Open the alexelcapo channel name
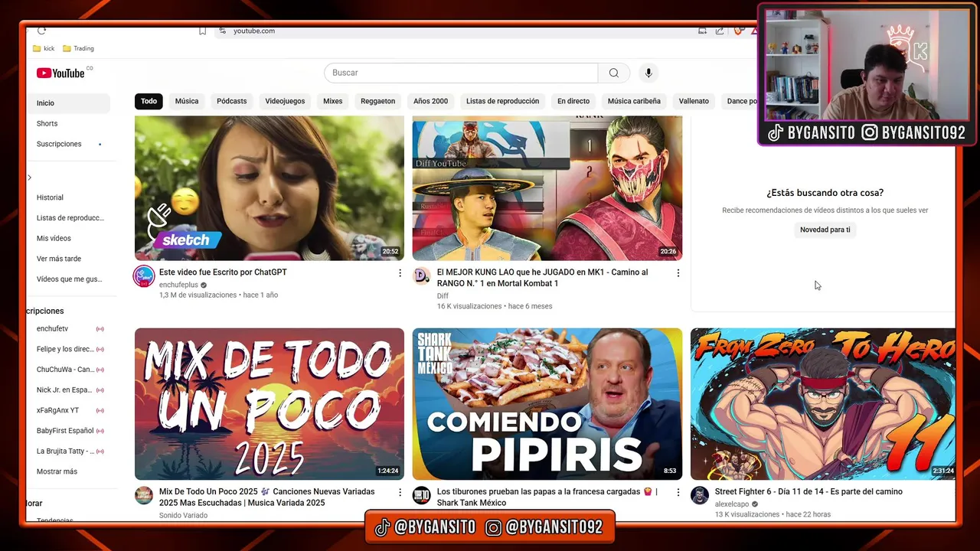Screen dimensions: 980x551 [733, 504]
